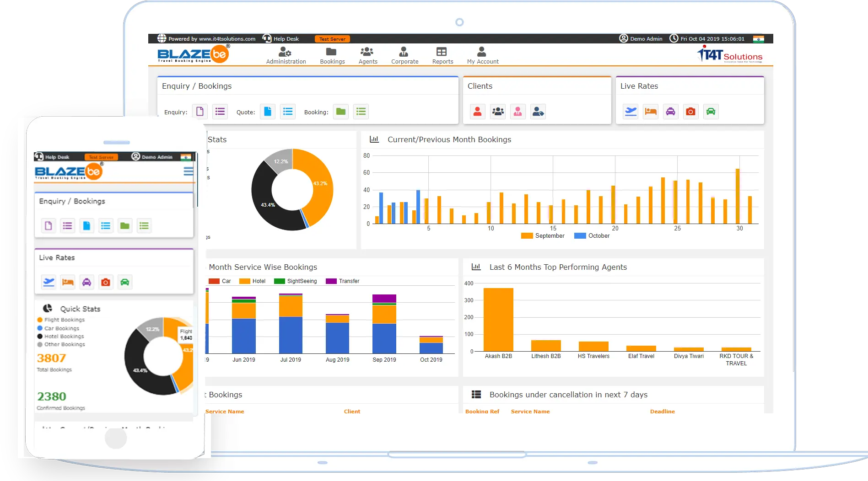Screen dimensions: 868x481
Task: Toggle Transfer legend in service wise chart
Action: (x=343, y=281)
